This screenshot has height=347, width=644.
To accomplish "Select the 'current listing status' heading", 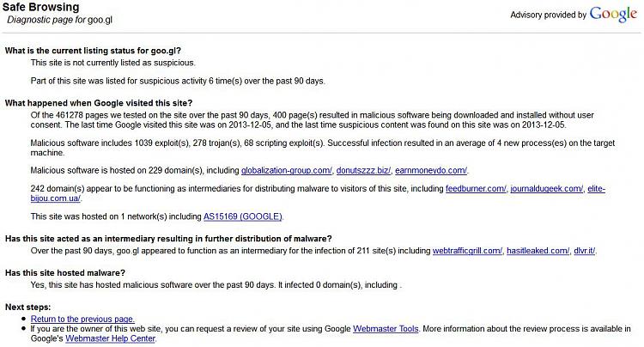I will point(93,51).
